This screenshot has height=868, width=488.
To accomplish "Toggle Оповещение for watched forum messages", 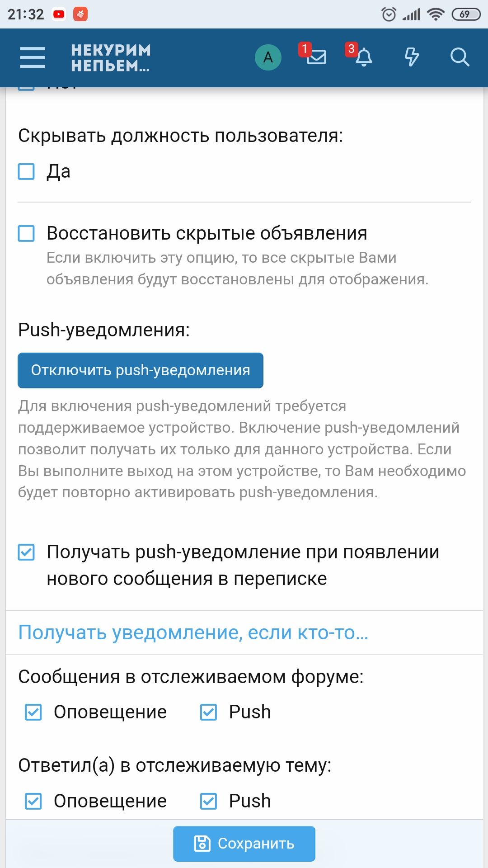I will point(33,712).
